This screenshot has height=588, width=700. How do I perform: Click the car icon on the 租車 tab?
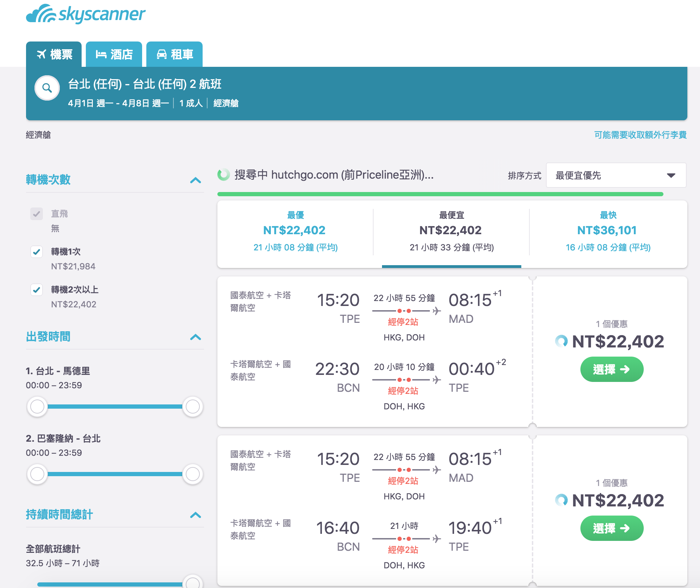point(162,54)
